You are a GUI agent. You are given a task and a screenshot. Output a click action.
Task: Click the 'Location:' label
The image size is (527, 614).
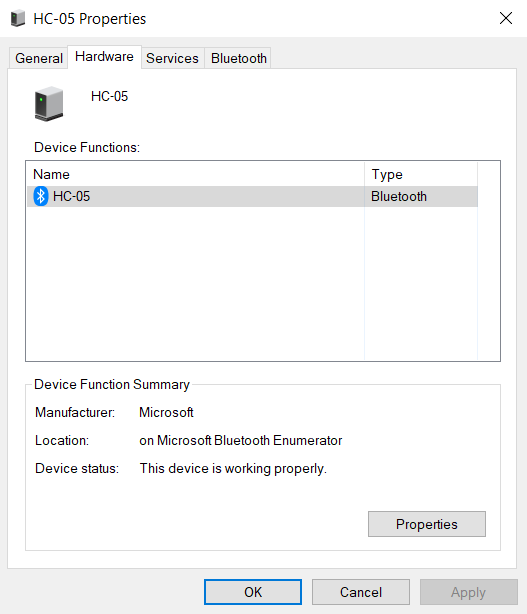[x=62, y=441]
